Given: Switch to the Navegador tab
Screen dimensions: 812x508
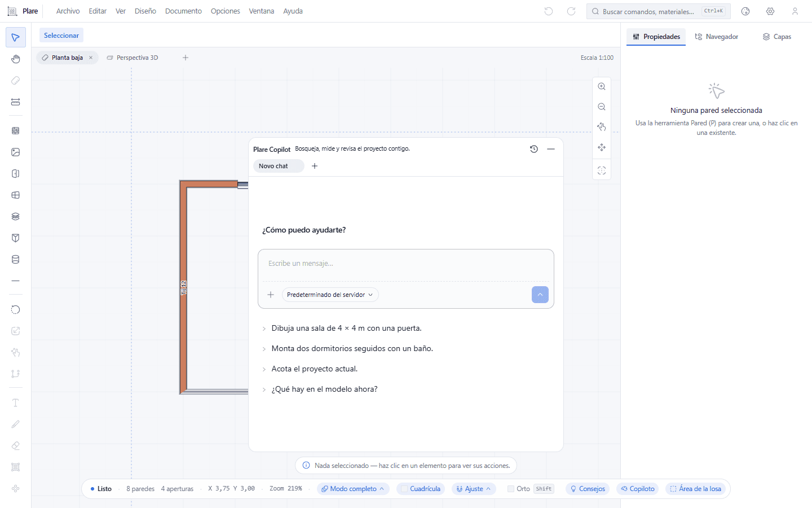Looking at the screenshot, I should (716, 37).
